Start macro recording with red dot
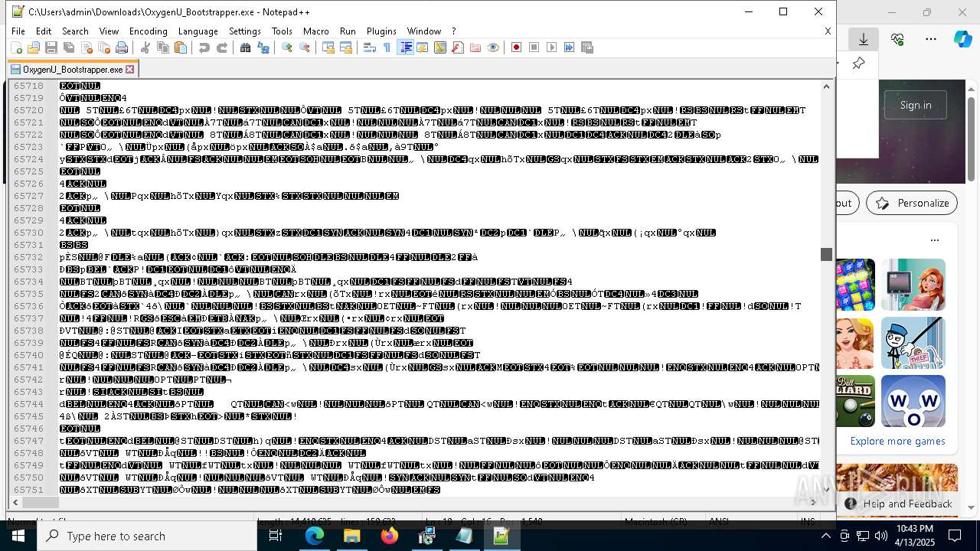This screenshot has width=980, height=551. coord(517,47)
